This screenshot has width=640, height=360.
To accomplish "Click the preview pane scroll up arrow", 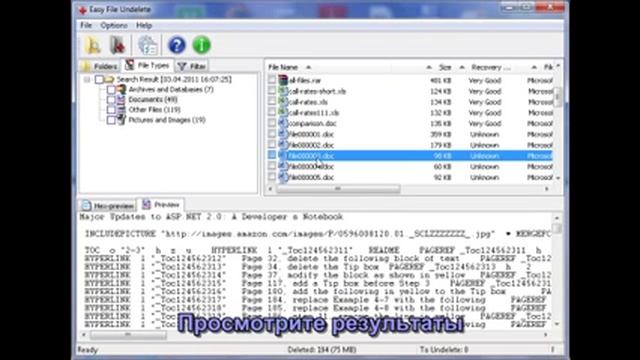I will [557, 218].
